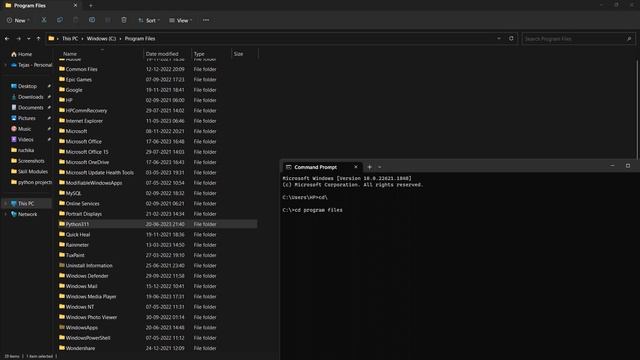The image size is (640, 360).
Task: Select the Command Prompt tab
Action: 322,167
